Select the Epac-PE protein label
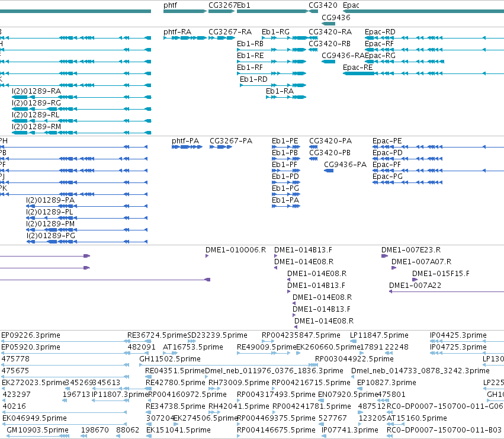This screenshot has height=439, width=504. point(387,141)
